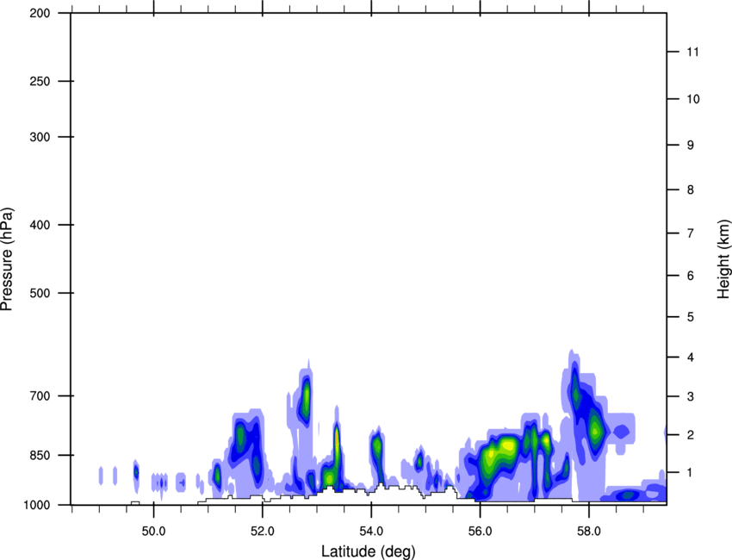This screenshot has width=732, height=560.
Task: Click the 54.0 latitude tick label
Action: [371, 532]
